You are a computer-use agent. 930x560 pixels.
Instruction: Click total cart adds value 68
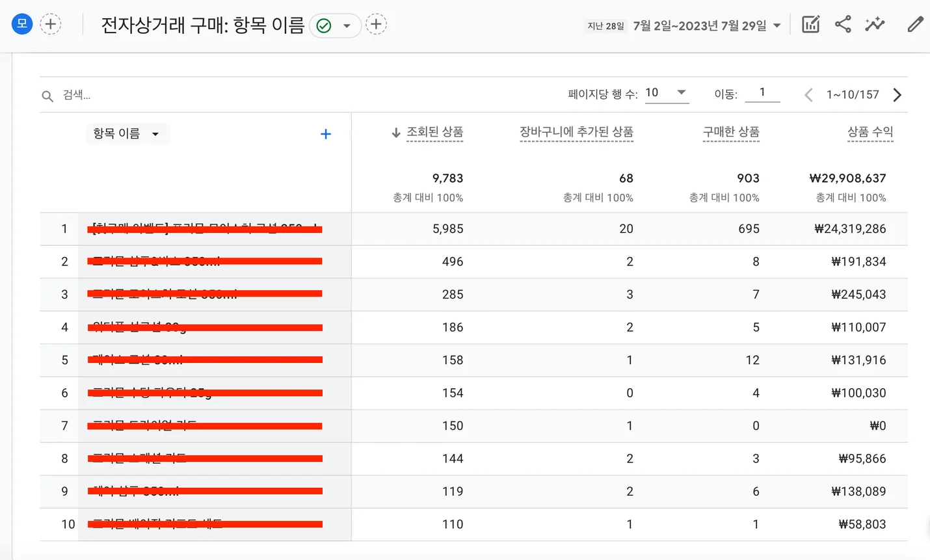click(626, 178)
